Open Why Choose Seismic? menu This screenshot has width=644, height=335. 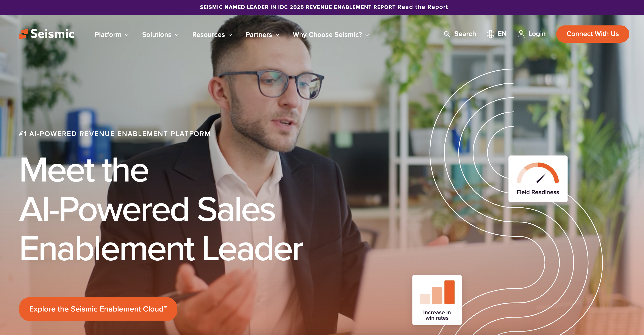click(x=327, y=35)
